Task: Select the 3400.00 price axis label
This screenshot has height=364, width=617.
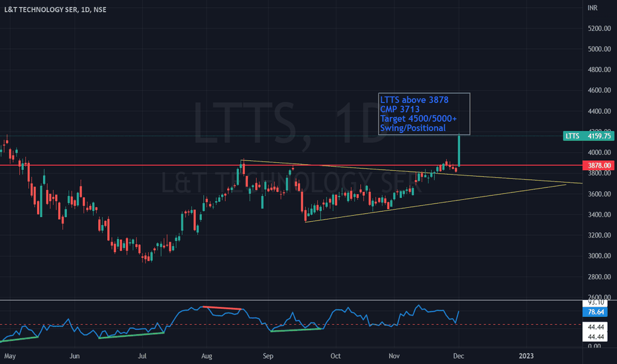Action: pyautogui.click(x=599, y=214)
